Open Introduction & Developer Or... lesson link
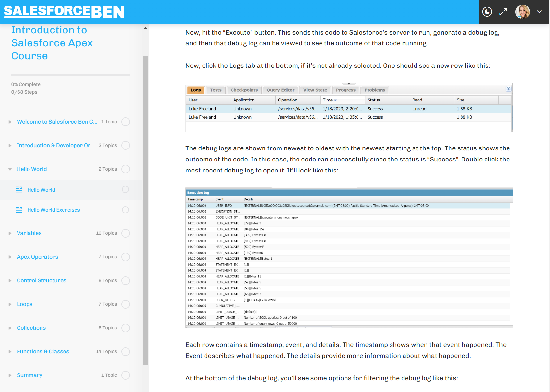This screenshot has height=392, width=550. (x=56, y=145)
